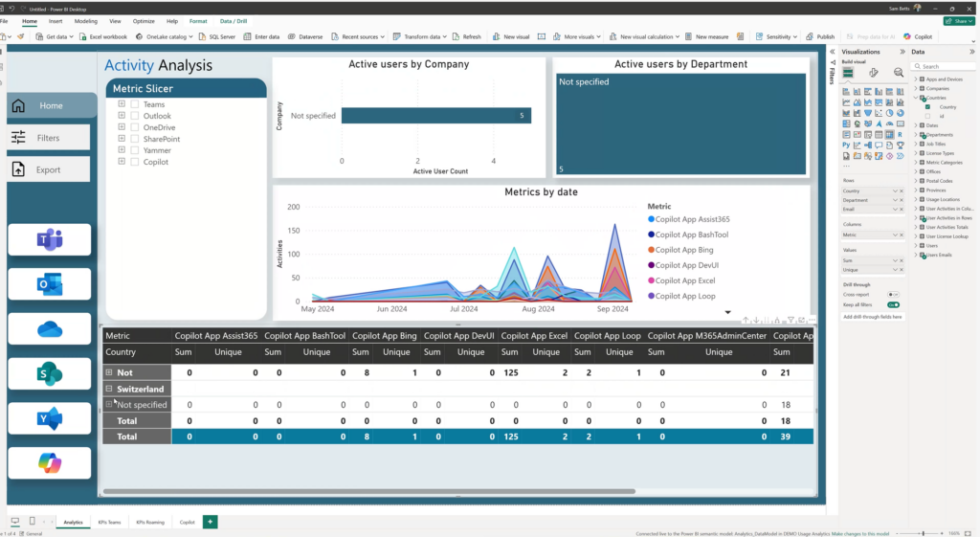980x537 pixels.
Task: Select the SharePoint icon tile
Action: click(49, 374)
